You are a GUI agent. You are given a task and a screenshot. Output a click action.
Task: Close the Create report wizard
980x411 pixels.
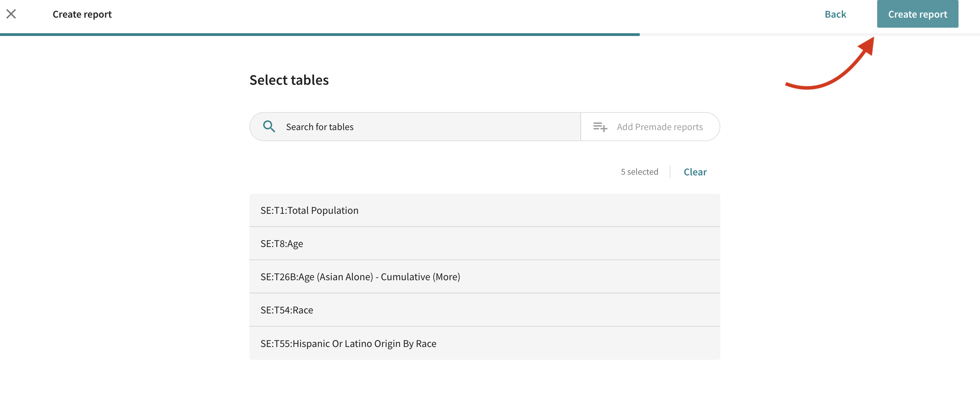[11, 14]
